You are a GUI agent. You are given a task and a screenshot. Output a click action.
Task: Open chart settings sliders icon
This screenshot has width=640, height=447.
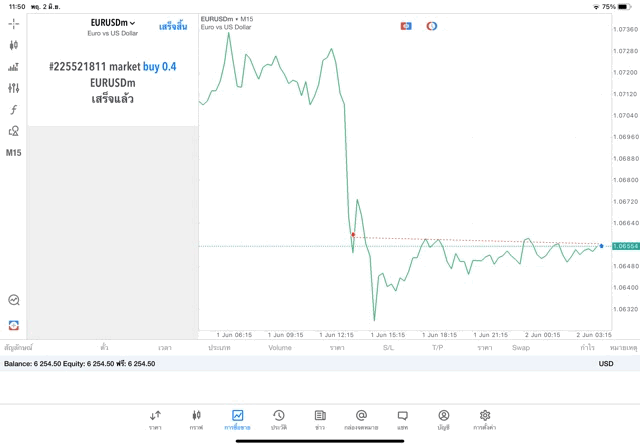tap(14, 88)
